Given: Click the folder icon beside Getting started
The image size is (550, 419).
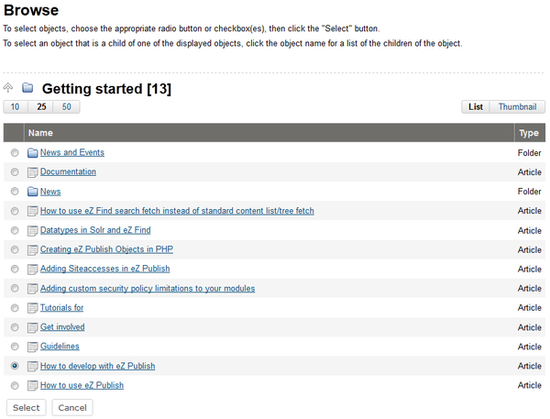Looking at the screenshot, I should pyautogui.click(x=28, y=88).
